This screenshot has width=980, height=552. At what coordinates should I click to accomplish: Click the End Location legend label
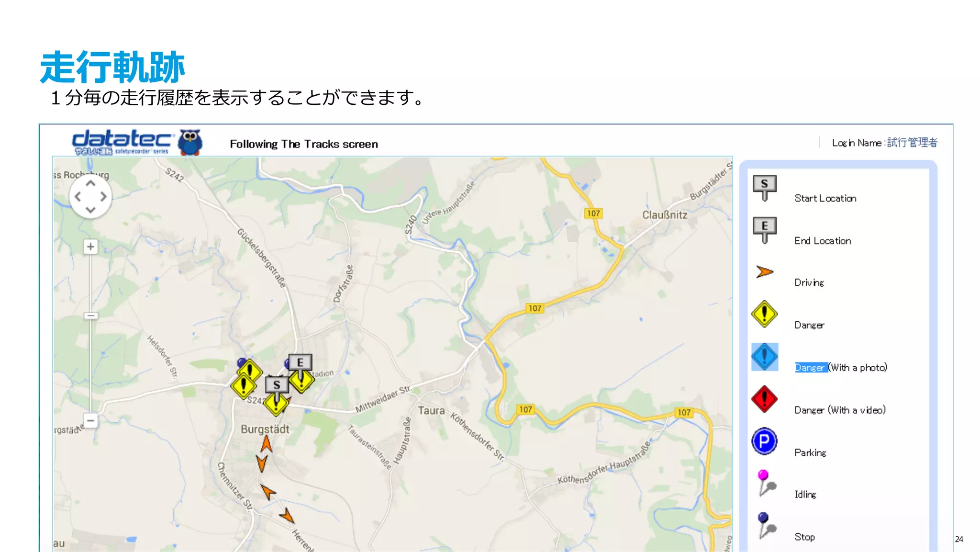(823, 241)
